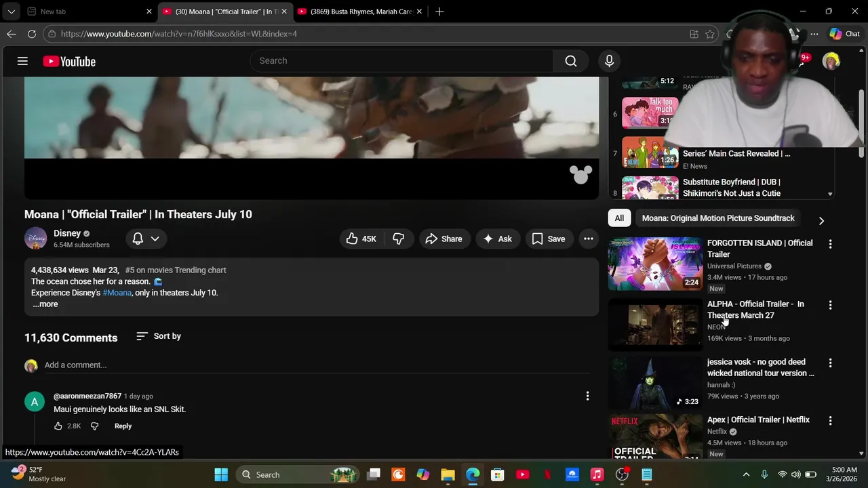868x488 pixels.
Task: Open the Sort by comments dropdown
Action: coord(159,336)
